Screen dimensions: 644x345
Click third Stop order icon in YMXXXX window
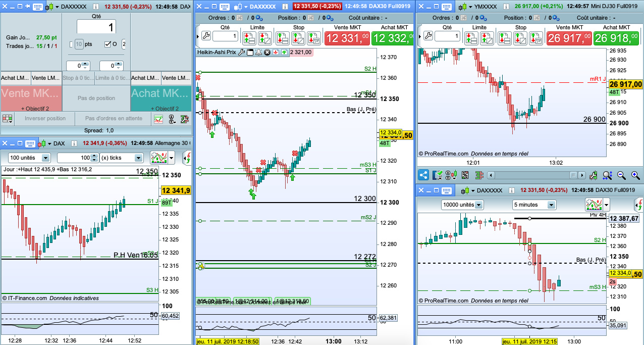coord(535,38)
